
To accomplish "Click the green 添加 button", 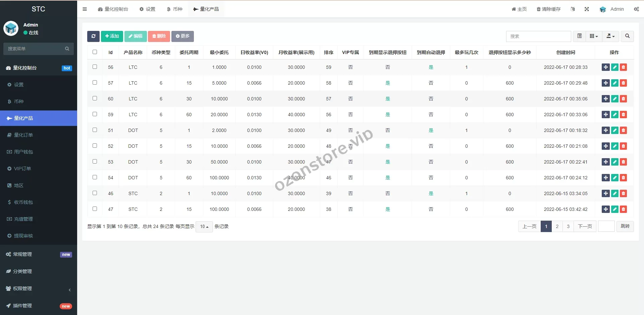I will [112, 36].
